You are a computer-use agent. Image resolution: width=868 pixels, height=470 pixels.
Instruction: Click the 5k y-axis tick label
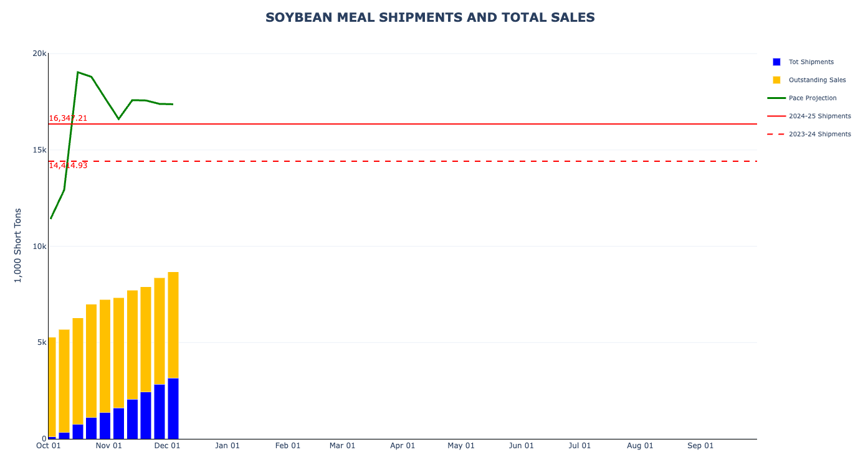tap(41, 342)
